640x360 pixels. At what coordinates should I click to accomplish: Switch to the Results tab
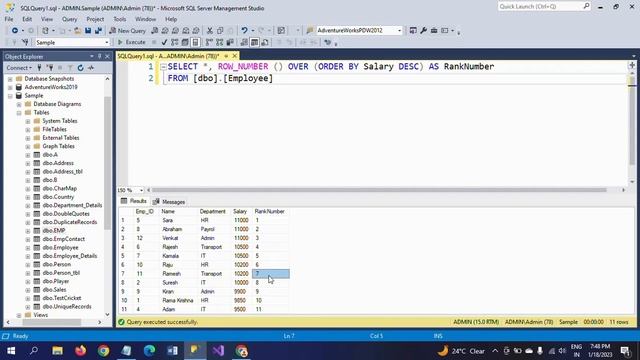tap(134, 201)
